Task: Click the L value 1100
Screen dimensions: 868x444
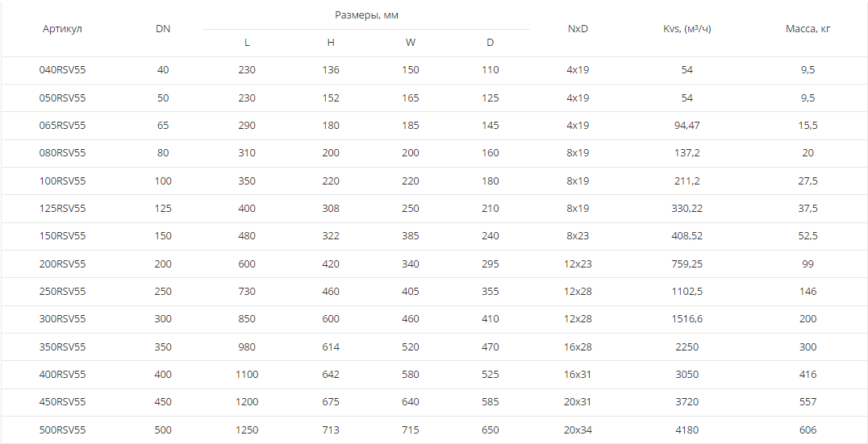Action: coord(247,375)
